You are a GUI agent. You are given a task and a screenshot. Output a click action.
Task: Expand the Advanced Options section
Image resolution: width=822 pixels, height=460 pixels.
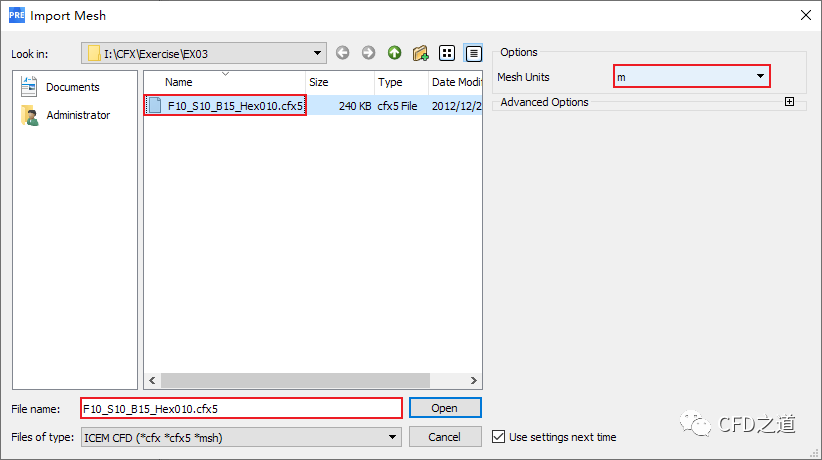789,102
